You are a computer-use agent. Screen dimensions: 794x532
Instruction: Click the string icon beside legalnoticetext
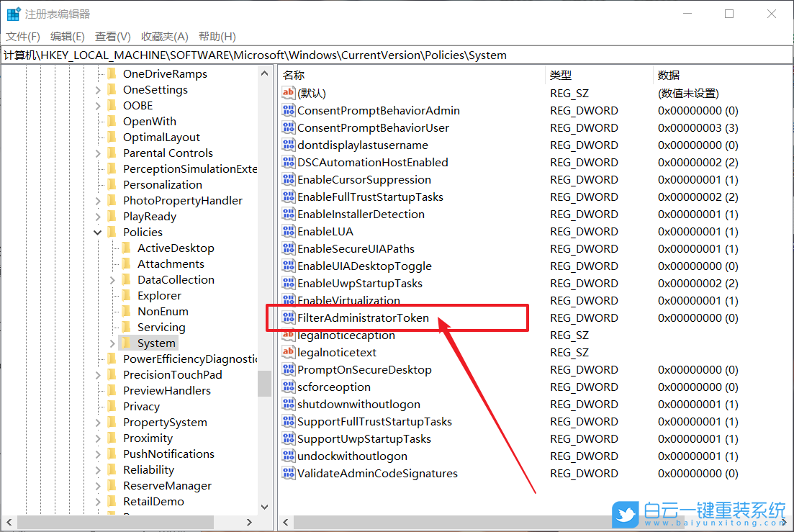pos(289,352)
